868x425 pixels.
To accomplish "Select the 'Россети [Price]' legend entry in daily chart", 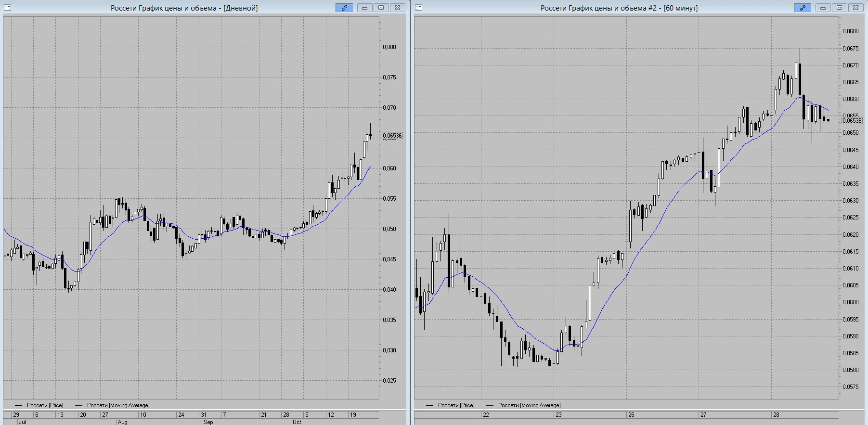I will click(45, 405).
